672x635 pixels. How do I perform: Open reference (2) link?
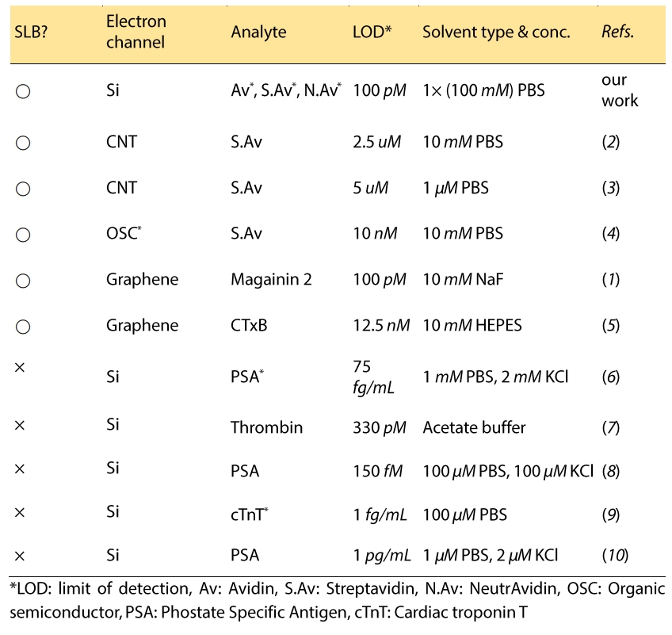pyautogui.click(x=610, y=143)
